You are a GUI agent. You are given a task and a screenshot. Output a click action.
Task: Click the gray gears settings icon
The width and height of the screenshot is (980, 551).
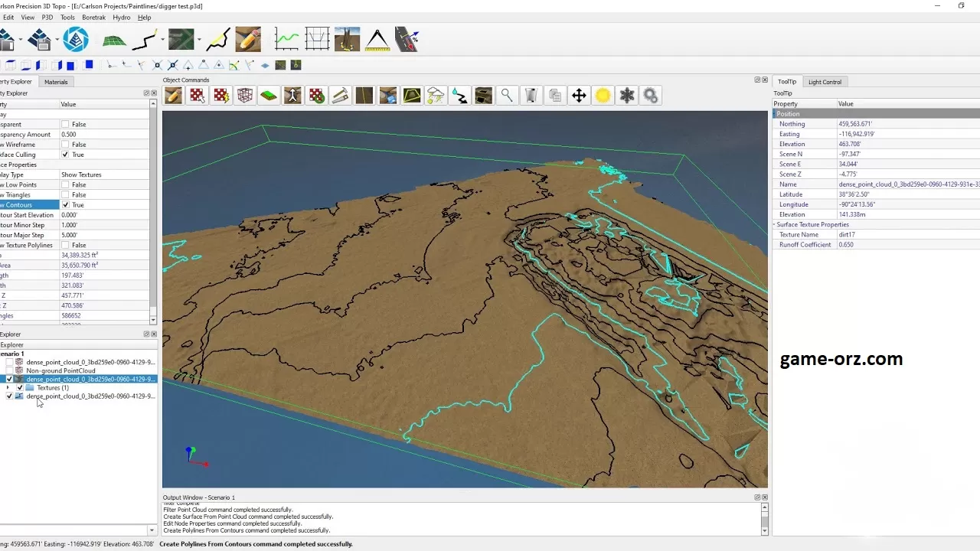[651, 96]
